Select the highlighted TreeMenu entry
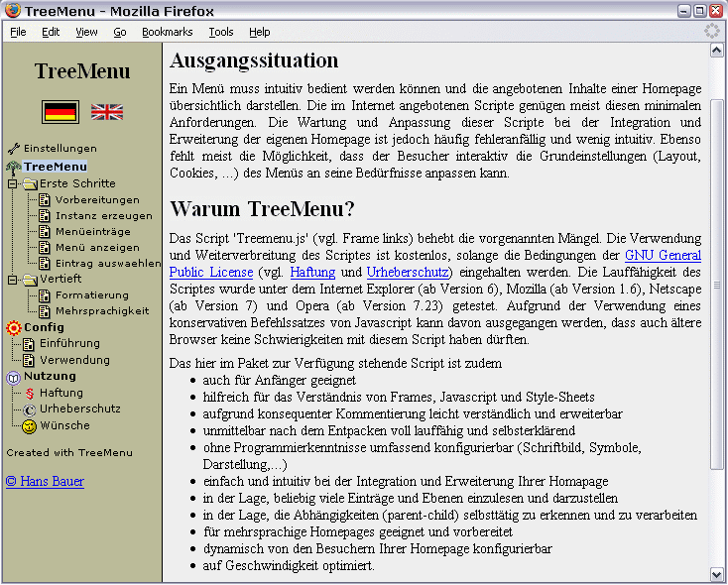 (56, 167)
